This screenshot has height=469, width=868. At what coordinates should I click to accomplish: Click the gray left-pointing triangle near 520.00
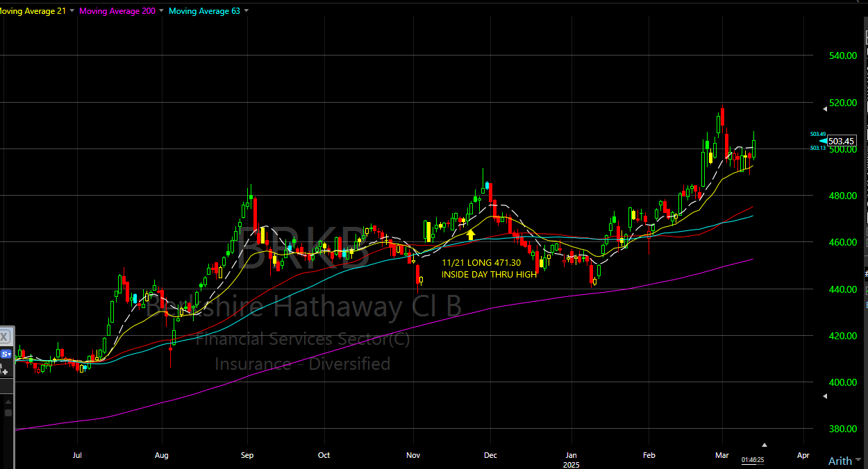click(x=825, y=108)
